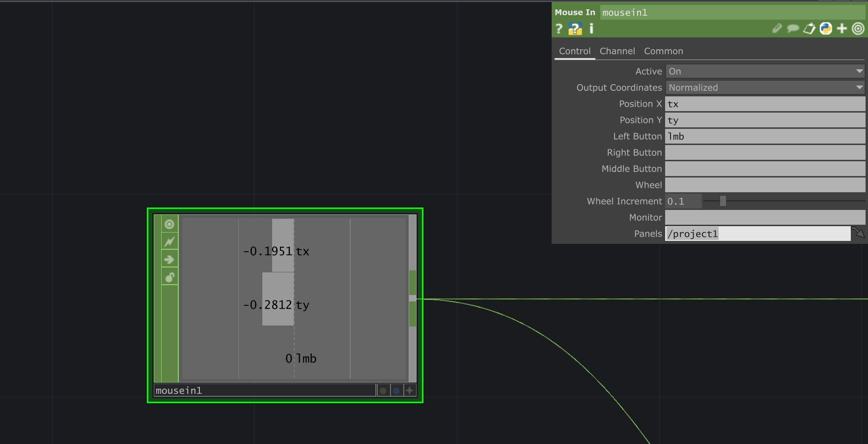868x444 pixels.
Task: Click the Wheel Increment slider handle
Action: pyautogui.click(x=723, y=201)
